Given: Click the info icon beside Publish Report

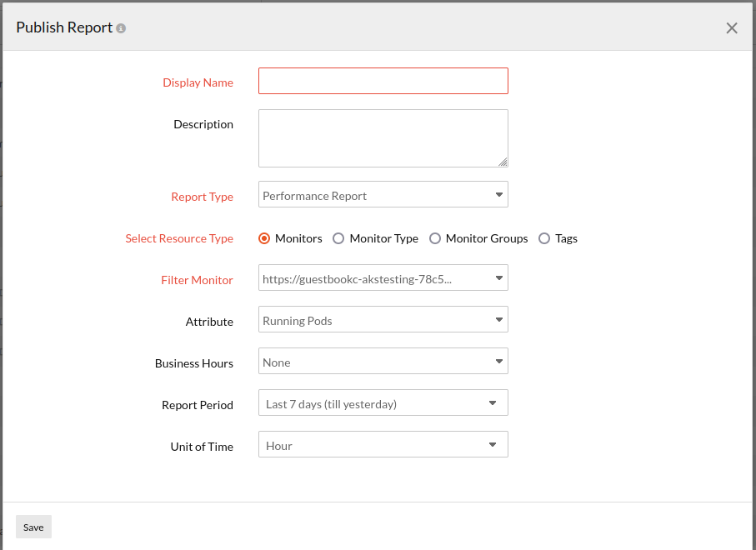Looking at the screenshot, I should click(x=121, y=28).
